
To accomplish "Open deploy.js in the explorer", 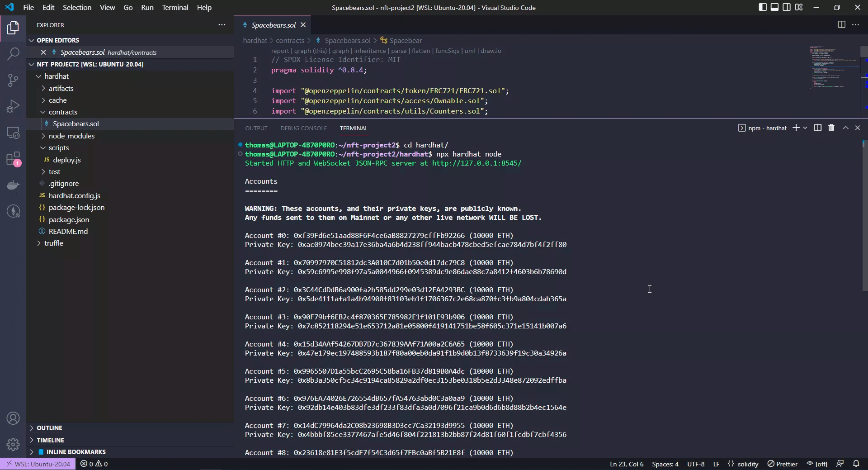I will coord(66,160).
